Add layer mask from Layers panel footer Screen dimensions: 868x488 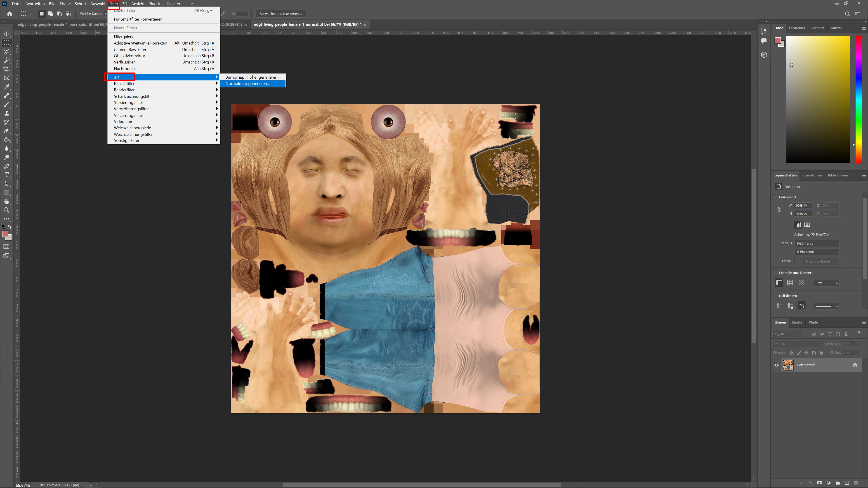pyautogui.click(x=819, y=483)
